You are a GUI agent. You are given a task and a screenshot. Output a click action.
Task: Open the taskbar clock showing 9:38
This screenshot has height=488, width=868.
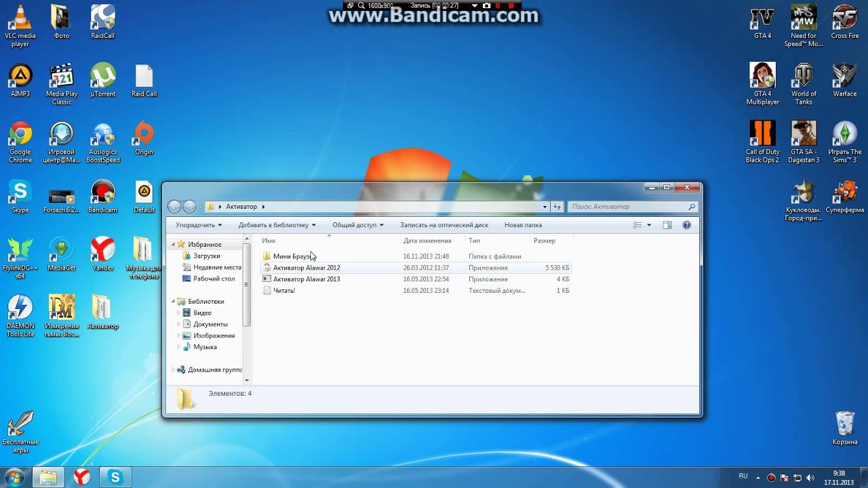click(839, 477)
